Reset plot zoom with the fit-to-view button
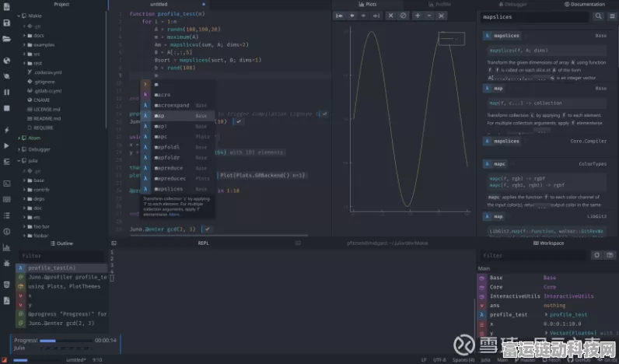This screenshot has height=364, width=619. coord(442,16)
